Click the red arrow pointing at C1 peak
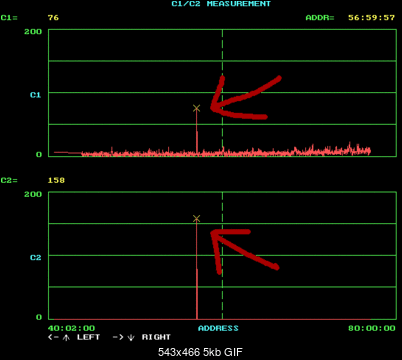Viewport: 402px width, 360px height. click(245, 97)
